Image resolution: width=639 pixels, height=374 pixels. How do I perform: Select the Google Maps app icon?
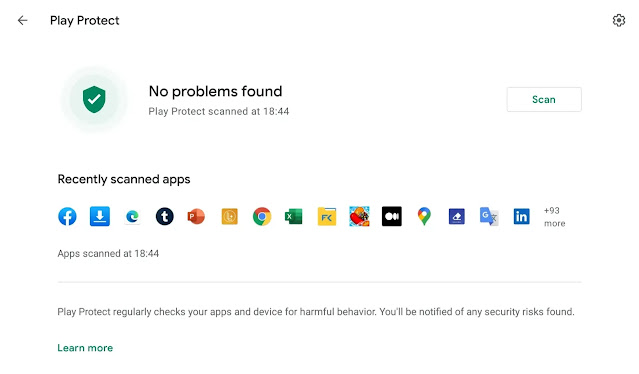pyautogui.click(x=424, y=216)
